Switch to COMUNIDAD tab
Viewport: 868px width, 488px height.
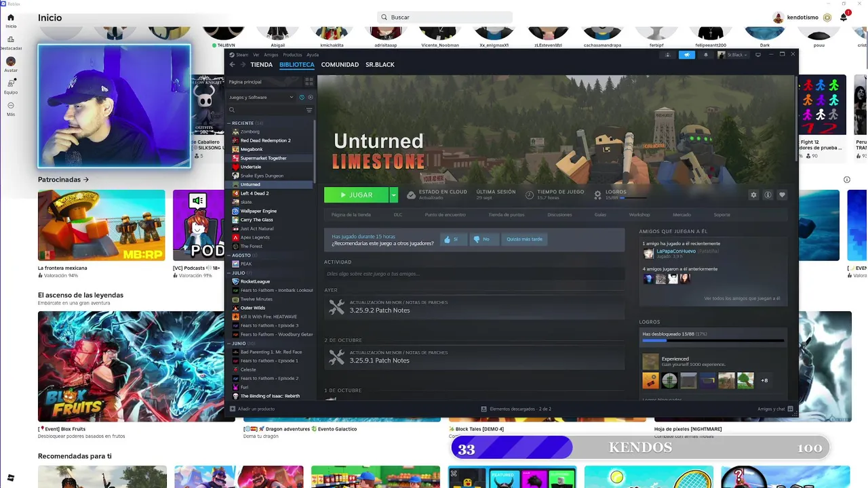tap(340, 64)
